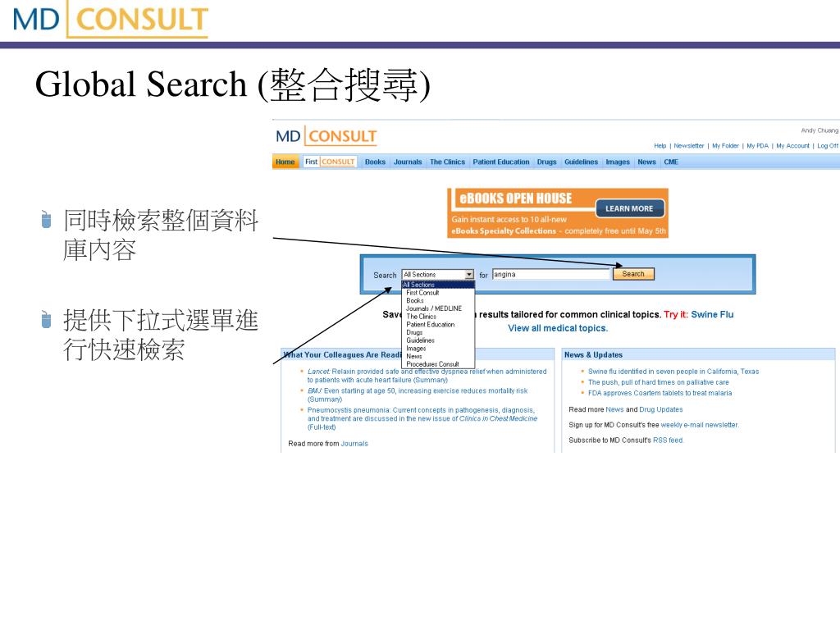Switch to the Journals tab
This screenshot has height=630, width=840.
tap(408, 162)
